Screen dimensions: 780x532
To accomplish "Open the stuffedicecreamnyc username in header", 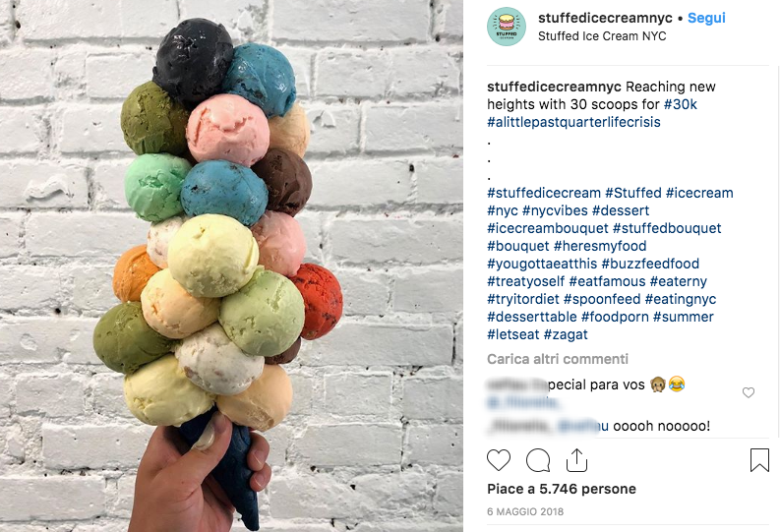I will point(605,18).
